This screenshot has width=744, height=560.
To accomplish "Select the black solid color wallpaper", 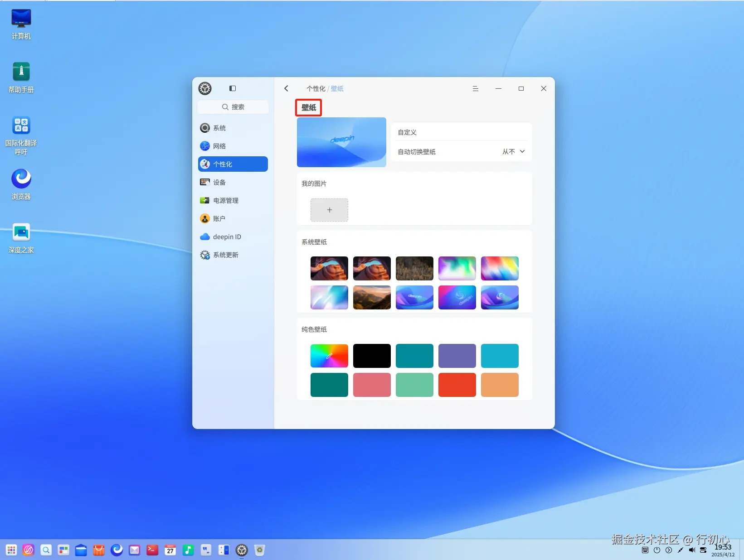I will (372, 356).
